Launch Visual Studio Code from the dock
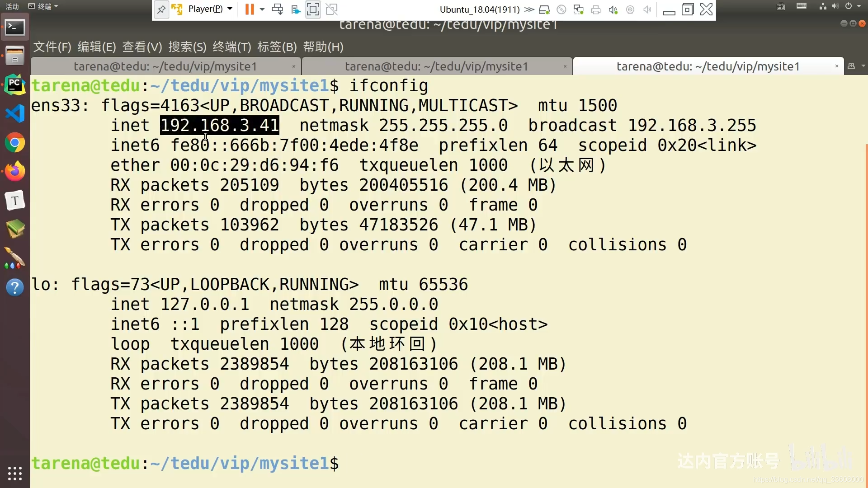This screenshot has width=868, height=488. (14, 113)
